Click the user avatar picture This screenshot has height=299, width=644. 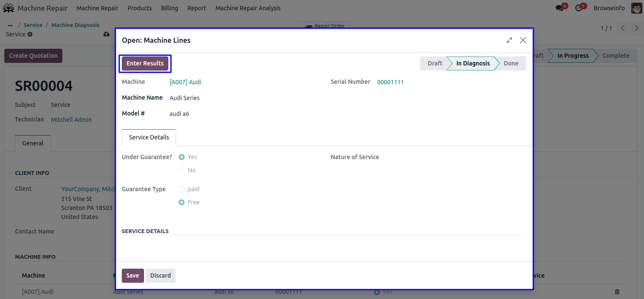[636, 8]
